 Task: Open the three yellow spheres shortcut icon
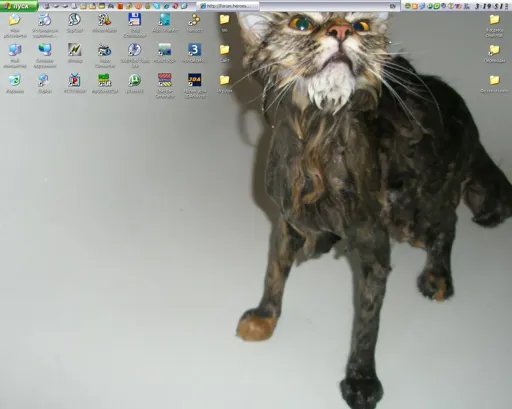(194, 20)
